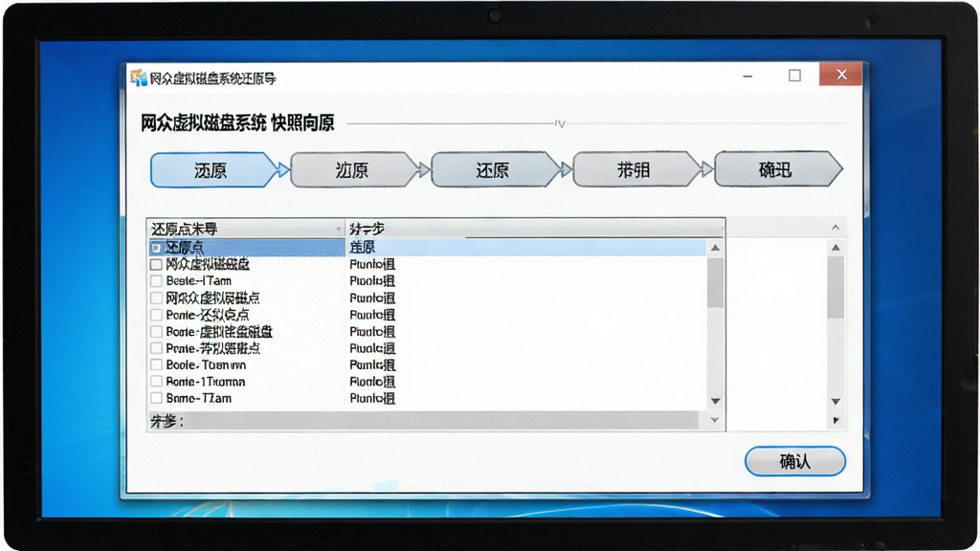The height and width of the screenshot is (551, 980).
Task: Minimize the restore wizard window
Action: click(747, 77)
